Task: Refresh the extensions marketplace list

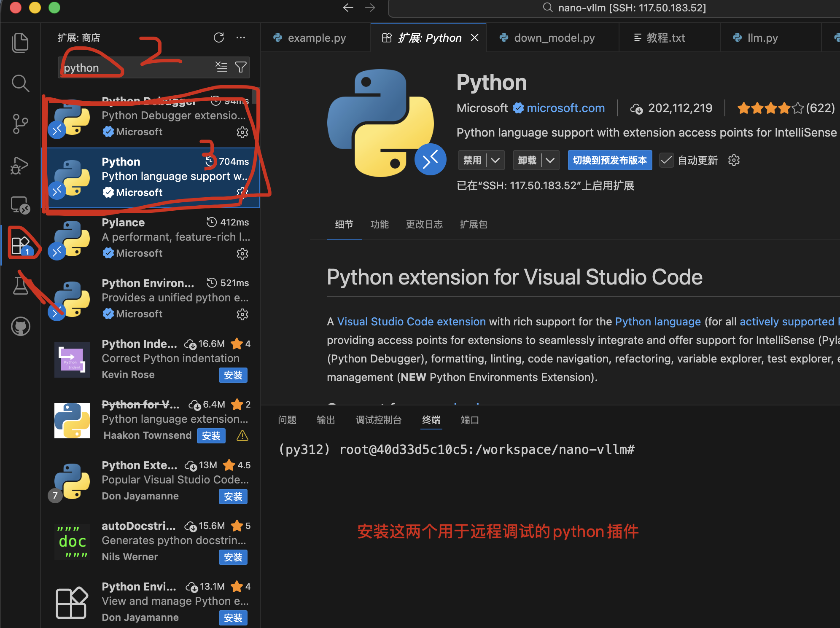Action: tap(218, 38)
